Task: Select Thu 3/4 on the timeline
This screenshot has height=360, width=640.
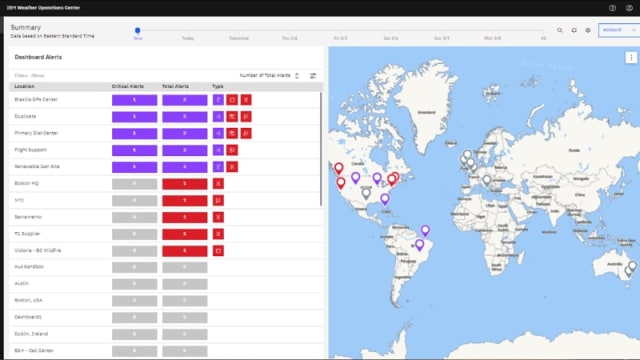Action: pos(289,38)
